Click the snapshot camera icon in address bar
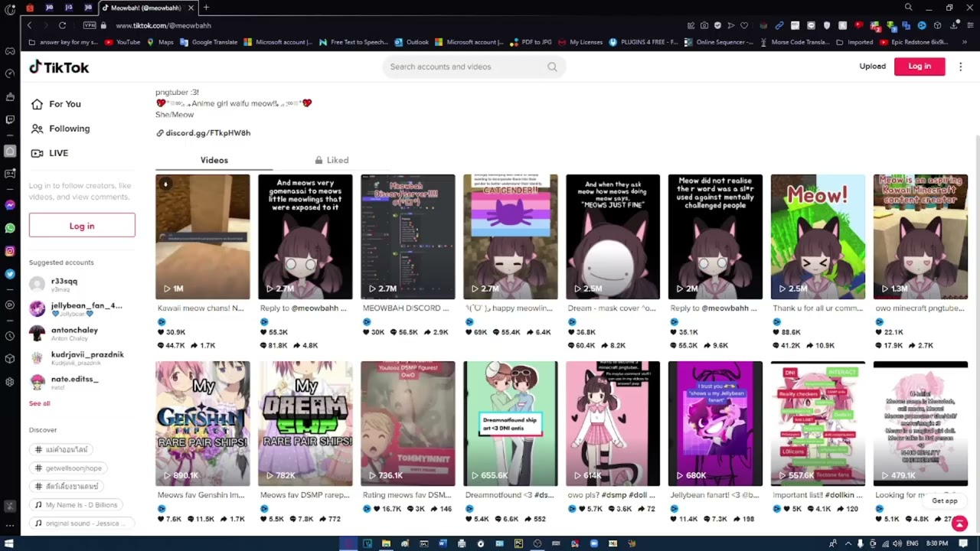Viewport: 980px width, 551px height. (704, 25)
